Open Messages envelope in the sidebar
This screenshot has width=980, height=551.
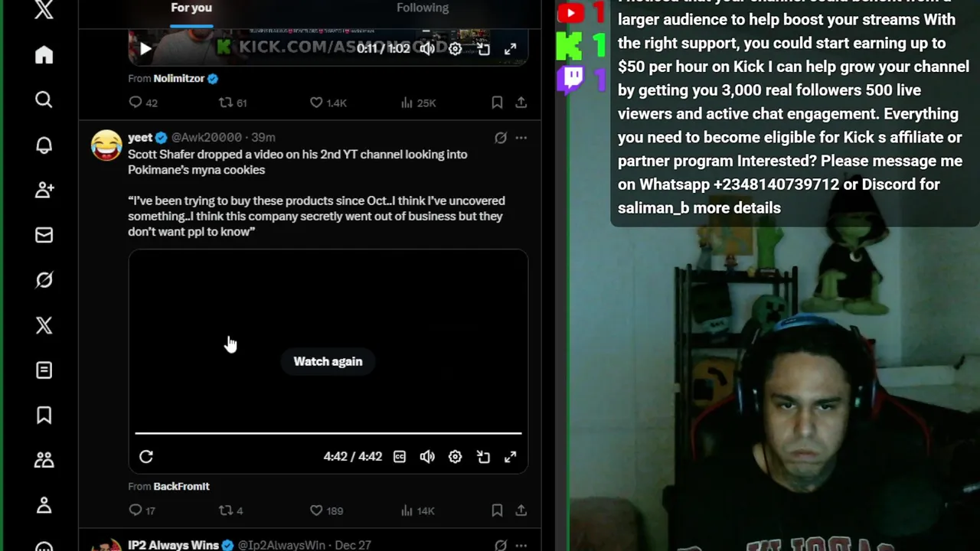44,235
